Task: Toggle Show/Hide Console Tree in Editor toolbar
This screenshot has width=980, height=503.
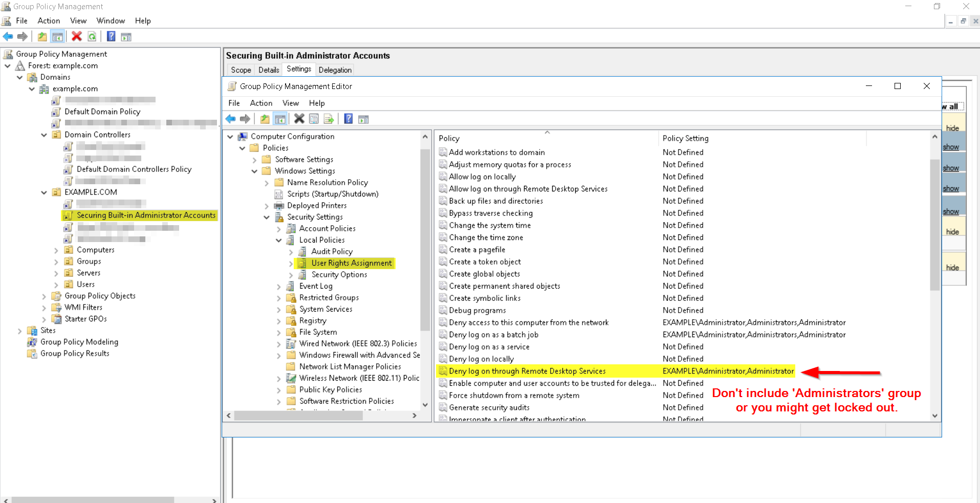Action: [x=280, y=119]
